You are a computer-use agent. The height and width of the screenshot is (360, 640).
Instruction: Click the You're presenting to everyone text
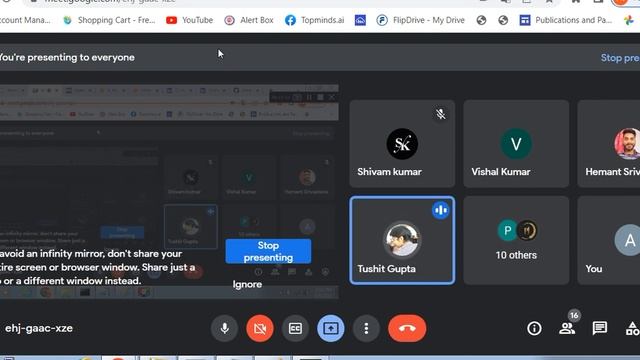(67, 58)
